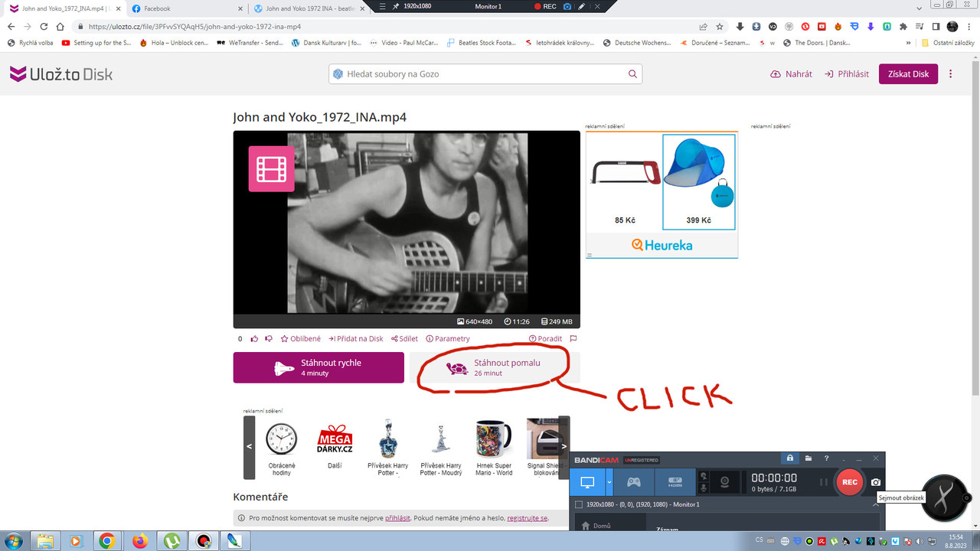This screenshot has height=551, width=980.
Task: Click the Stáhnout pomalu download button
Action: point(496,367)
